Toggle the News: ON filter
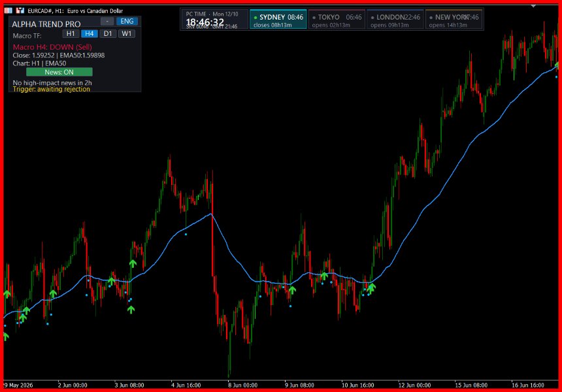Screen dimensions: 562x392 pyautogui.click(x=59, y=72)
